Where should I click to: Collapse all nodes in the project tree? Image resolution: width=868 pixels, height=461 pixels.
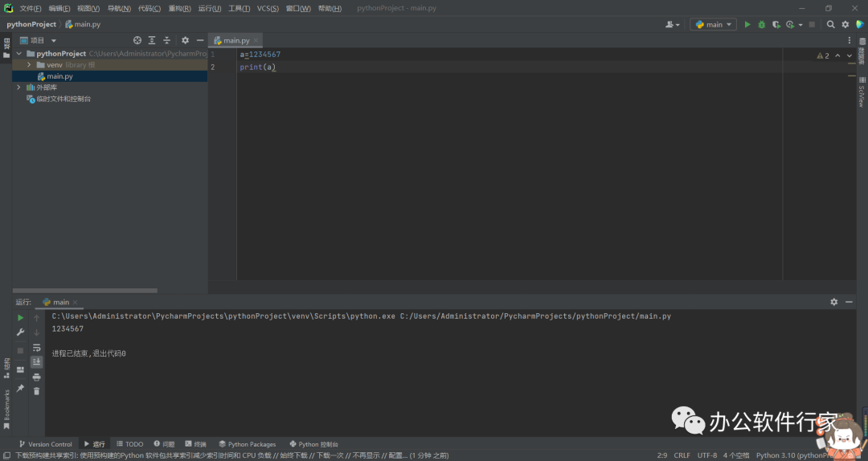coord(167,40)
